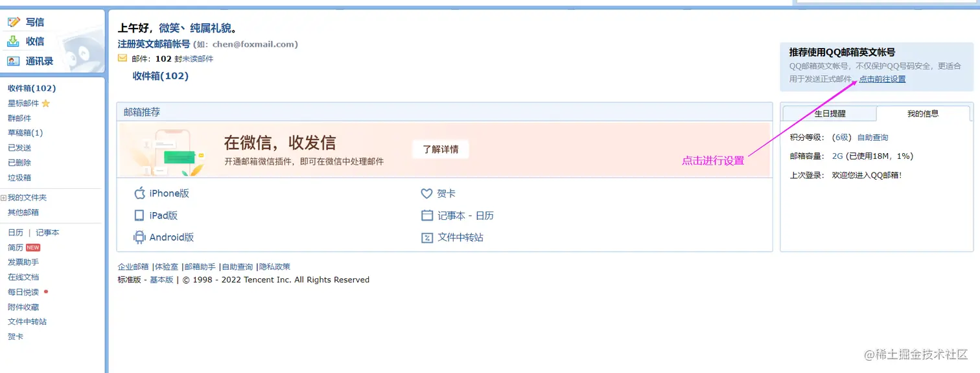Click the 6级 level link
The image size is (980, 373).
pos(841,138)
